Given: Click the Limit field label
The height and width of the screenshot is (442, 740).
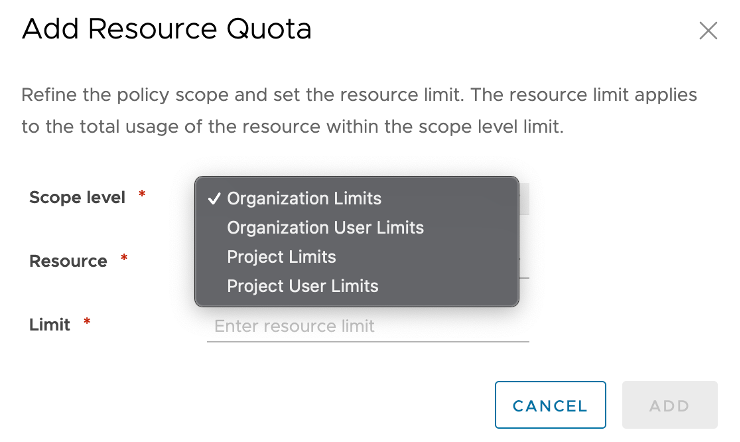Looking at the screenshot, I should coord(50,324).
